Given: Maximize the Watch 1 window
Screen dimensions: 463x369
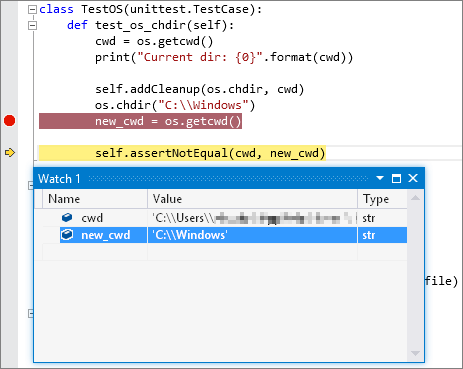Looking at the screenshot, I should point(396,178).
